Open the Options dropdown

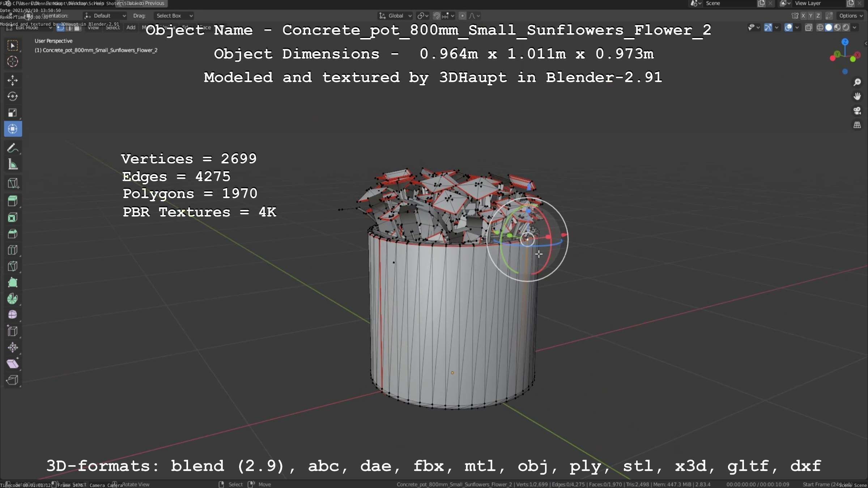[851, 16]
